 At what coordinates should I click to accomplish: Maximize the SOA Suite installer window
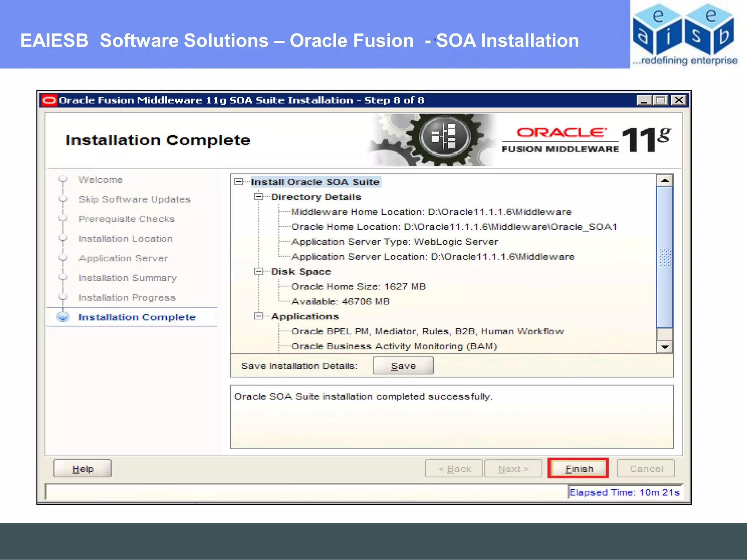click(661, 100)
